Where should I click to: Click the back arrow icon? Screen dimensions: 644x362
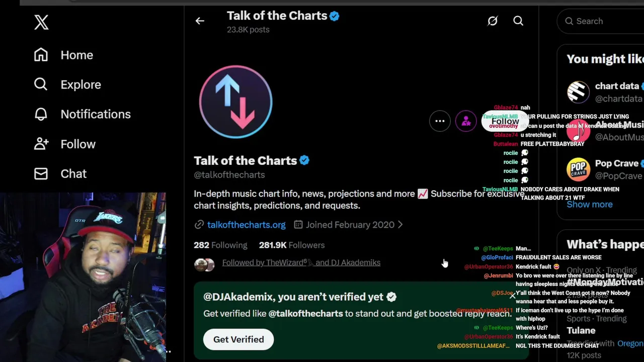[200, 21]
